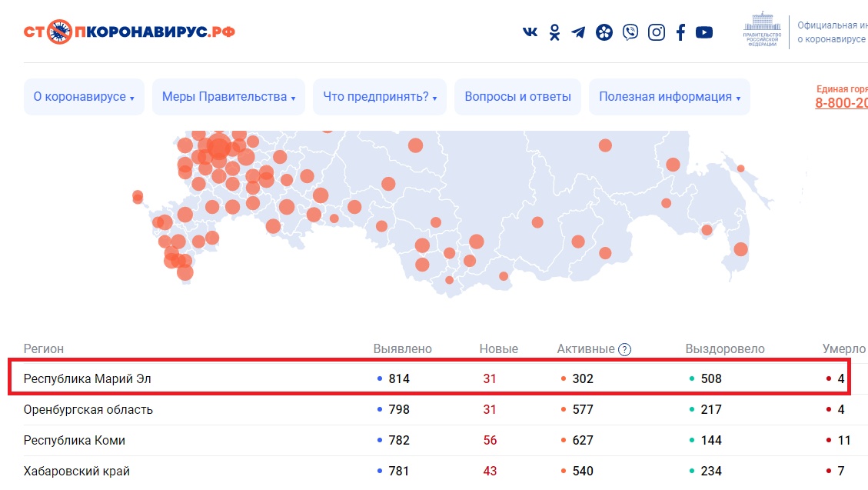Click the стопкоронавирус.рф site logo
This screenshot has width=868, height=490.
pos(129,32)
